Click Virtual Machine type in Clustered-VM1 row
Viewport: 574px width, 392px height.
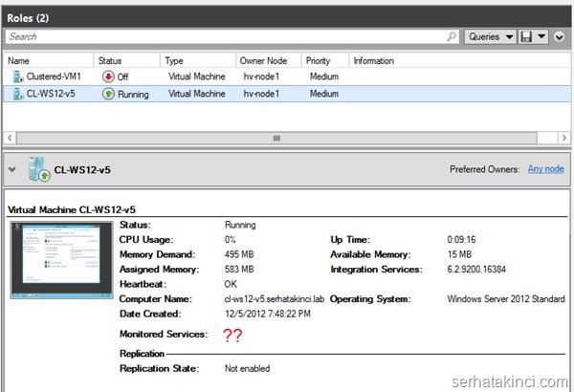point(196,76)
